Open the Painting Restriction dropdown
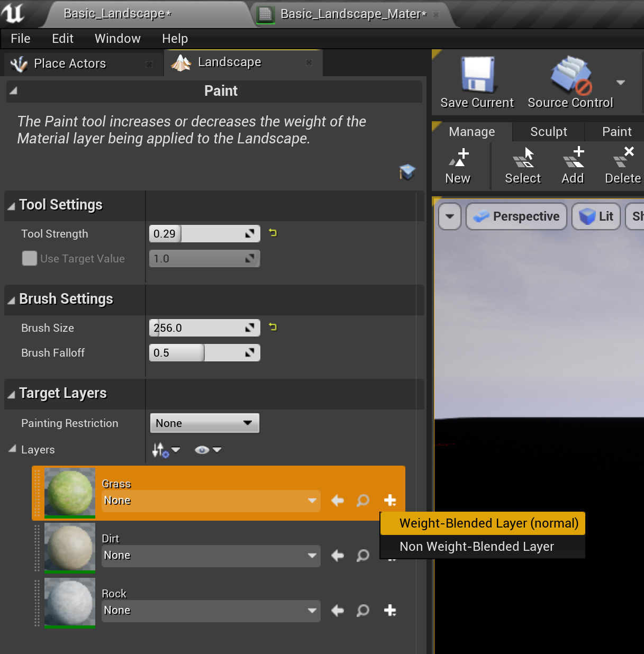 click(x=204, y=423)
